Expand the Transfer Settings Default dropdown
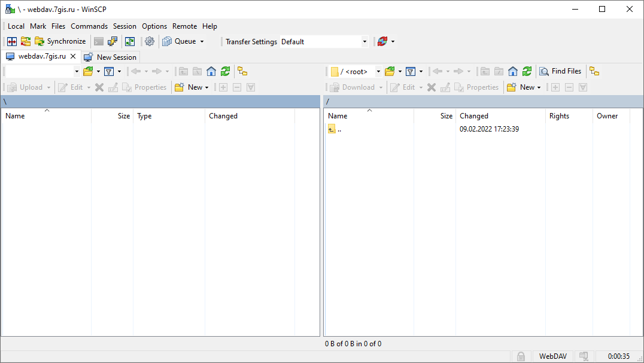Image resolution: width=644 pixels, height=363 pixels. tap(364, 42)
